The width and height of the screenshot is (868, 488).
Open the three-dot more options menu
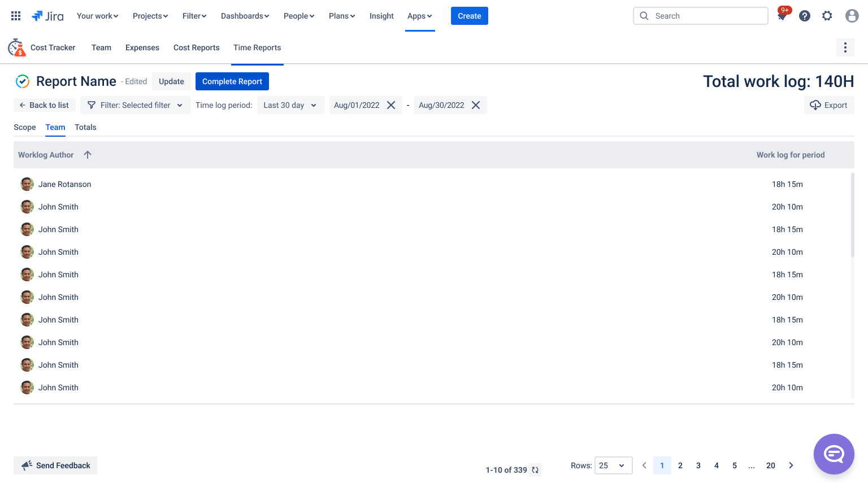pyautogui.click(x=845, y=47)
